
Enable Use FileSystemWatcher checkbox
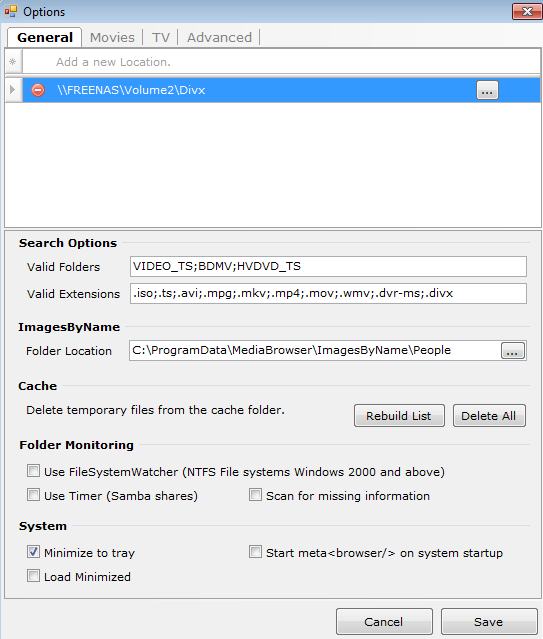coord(33,471)
